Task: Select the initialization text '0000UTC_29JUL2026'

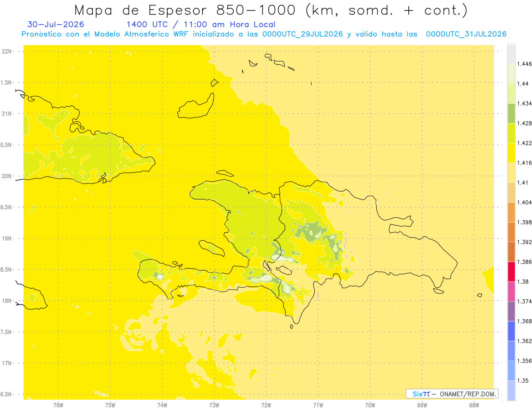Action: (303, 34)
